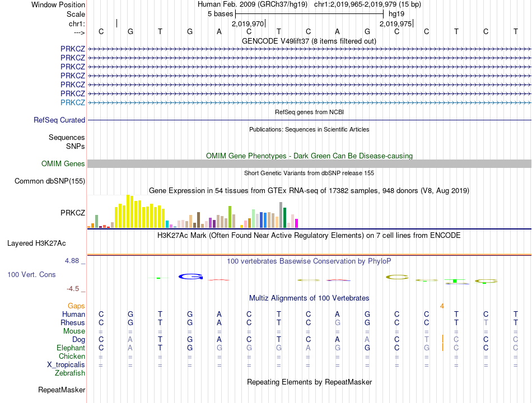
Task: Click the RefSeq Curated track label
Action: (59, 120)
